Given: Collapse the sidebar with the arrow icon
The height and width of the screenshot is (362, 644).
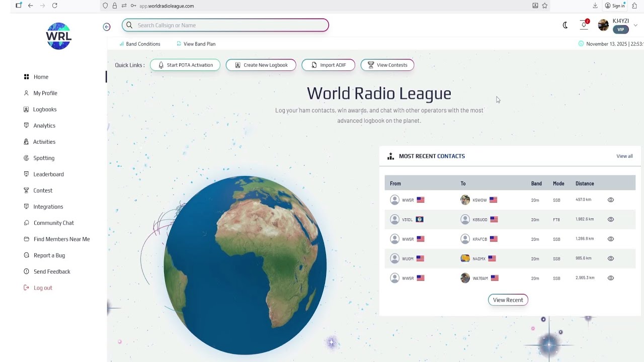Looking at the screenshot, I should click(107, 27).
